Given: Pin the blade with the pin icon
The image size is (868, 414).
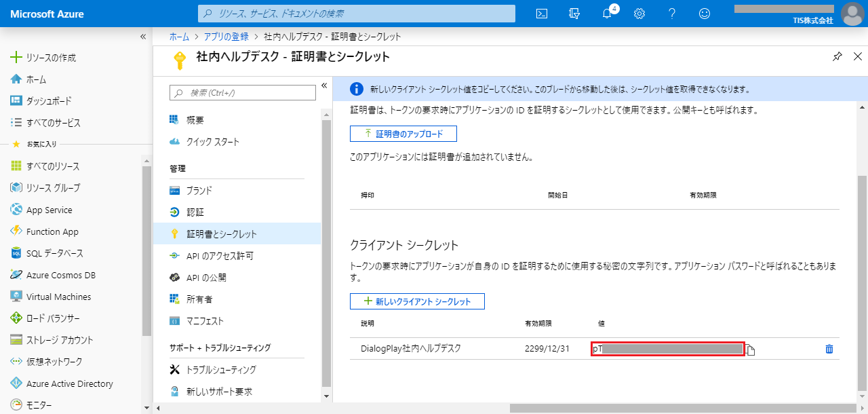Looking at the screenshot, I should [x=837, y=57].
